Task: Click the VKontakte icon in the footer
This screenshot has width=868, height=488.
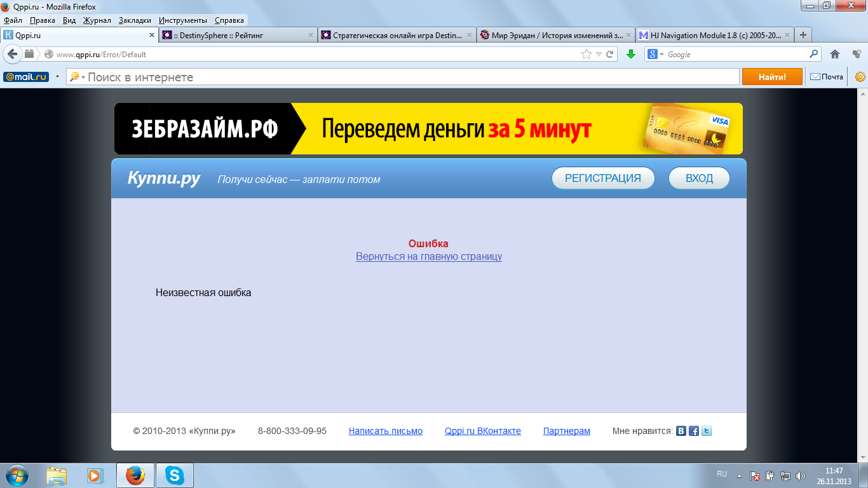Action: 682,430
